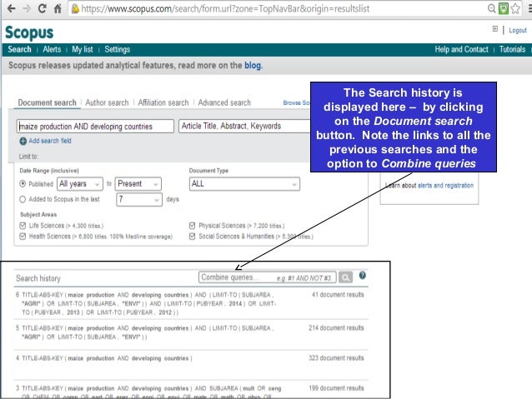This screenshot has height=399, width=532.
Task: Select the Published date range radio button
Action: [x=23, y=184]
